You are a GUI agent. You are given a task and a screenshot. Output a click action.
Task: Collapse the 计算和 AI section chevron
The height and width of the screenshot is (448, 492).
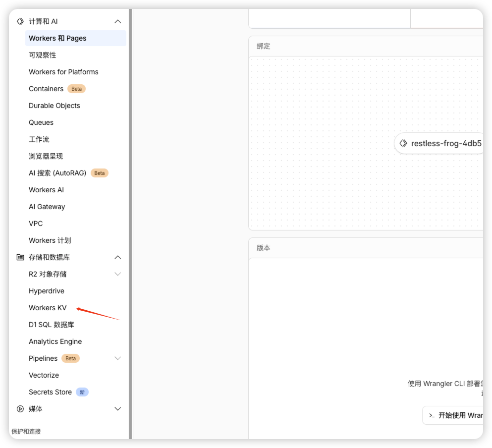click(x=117, y=21)
